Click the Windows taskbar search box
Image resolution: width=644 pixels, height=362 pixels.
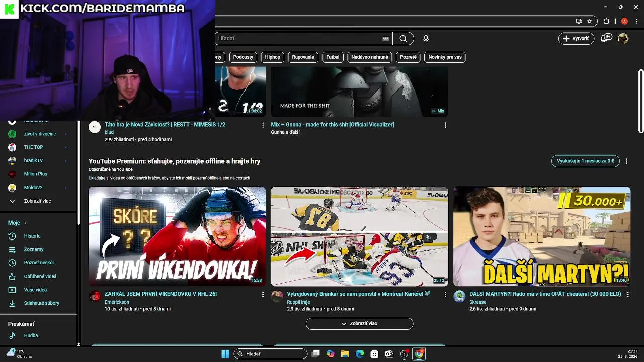(271, 354)
